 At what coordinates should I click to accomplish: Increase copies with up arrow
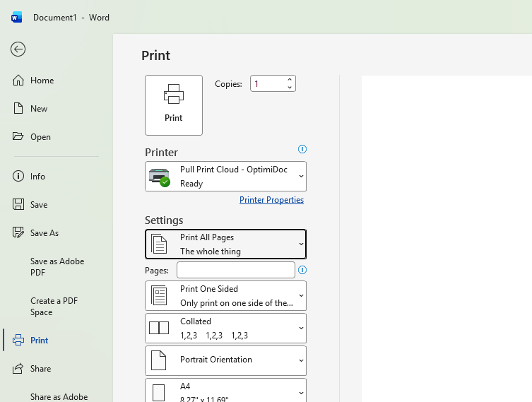[290, 80]
